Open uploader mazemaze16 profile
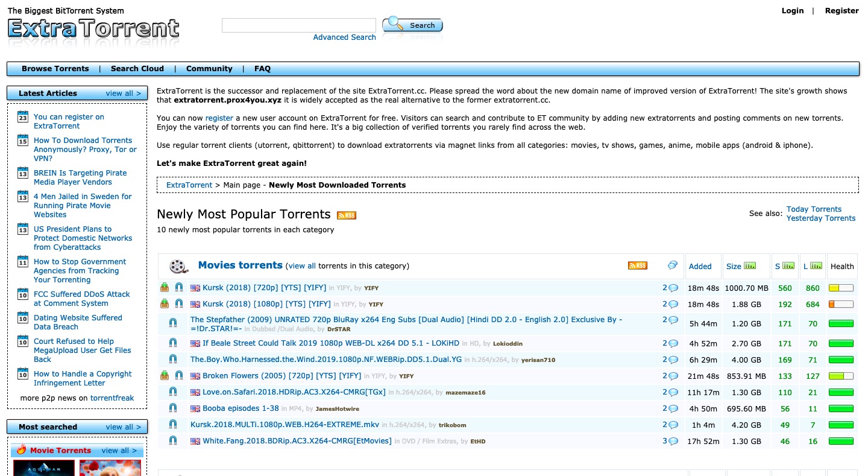 pyautogui.click(x=465, y=393)
